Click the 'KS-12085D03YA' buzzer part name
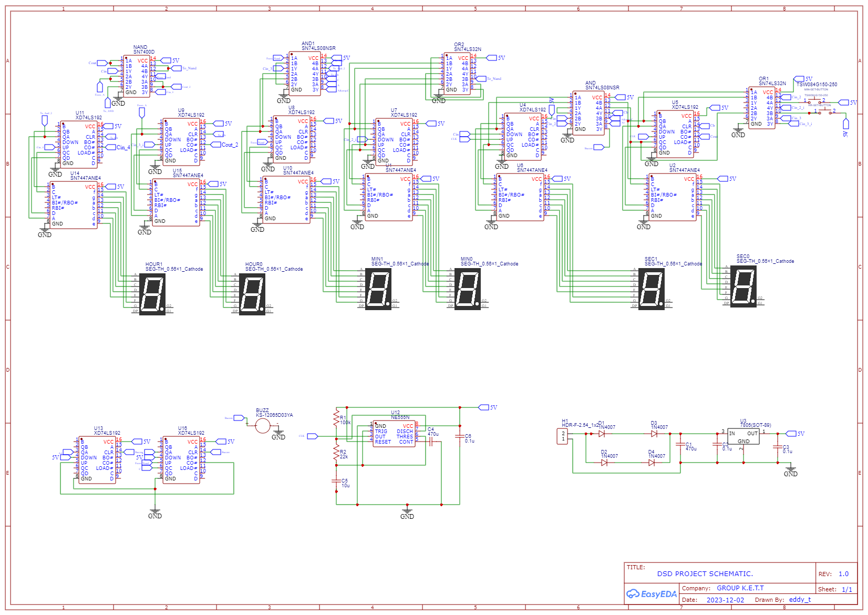Viewport: 868px width, 615px height. click(x=274, y=415)
